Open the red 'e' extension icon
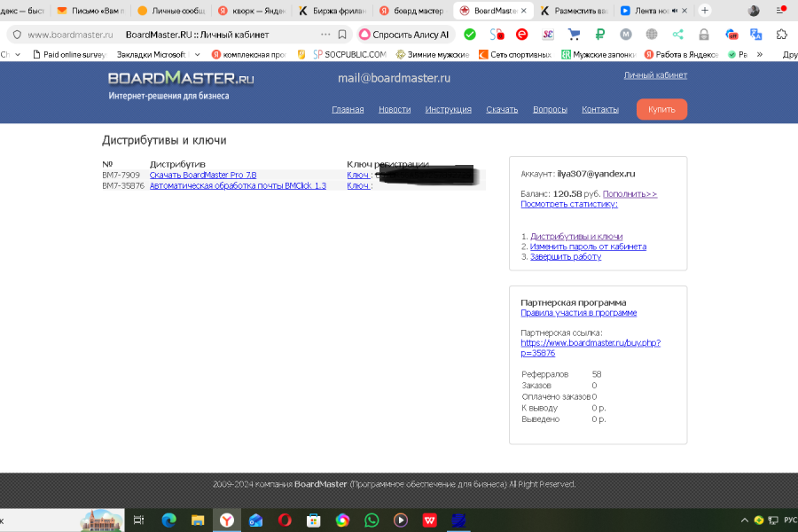Viewport: 798px width, 532px height. (x=521, y=35)
